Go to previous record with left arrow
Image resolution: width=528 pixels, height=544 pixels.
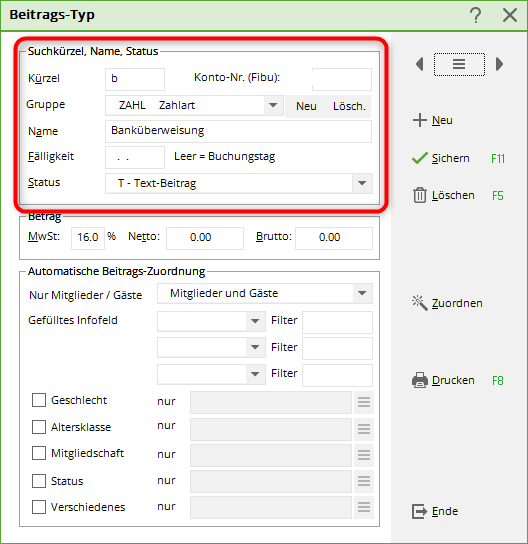point(420,64)
